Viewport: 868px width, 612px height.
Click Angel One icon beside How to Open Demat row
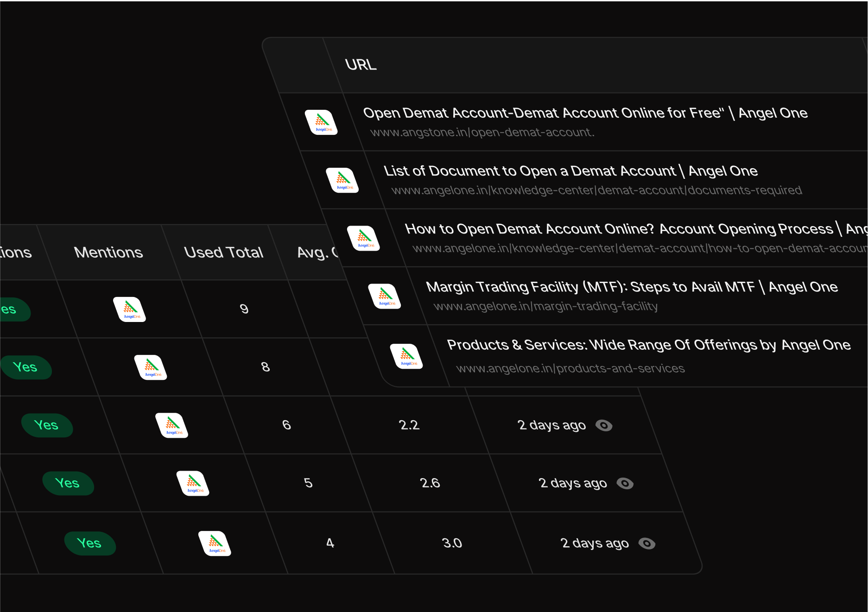(x=364, y=238)
